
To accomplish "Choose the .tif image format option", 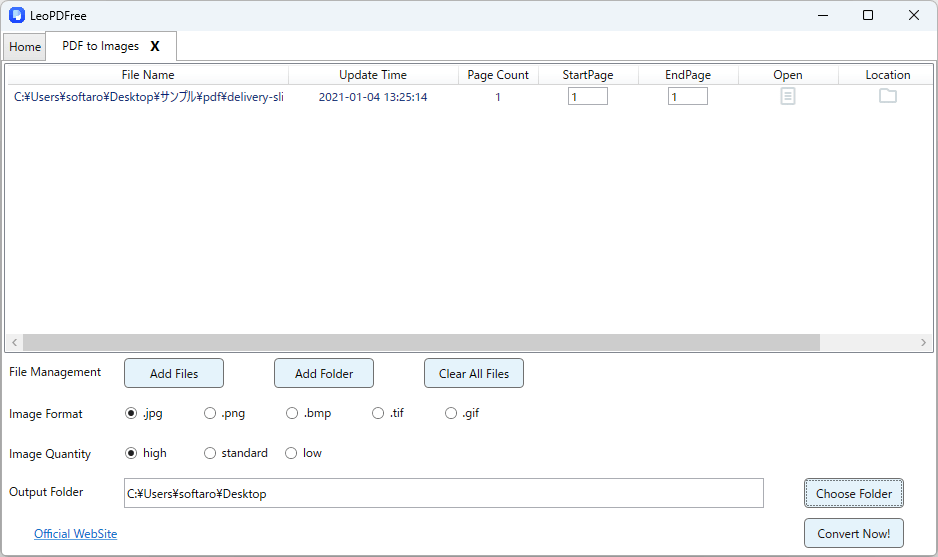I will point(378,413).
